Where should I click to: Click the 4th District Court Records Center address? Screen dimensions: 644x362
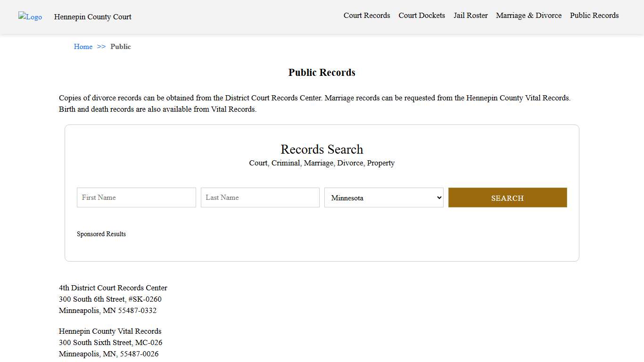pyautogui.click(x=113, y=288)
